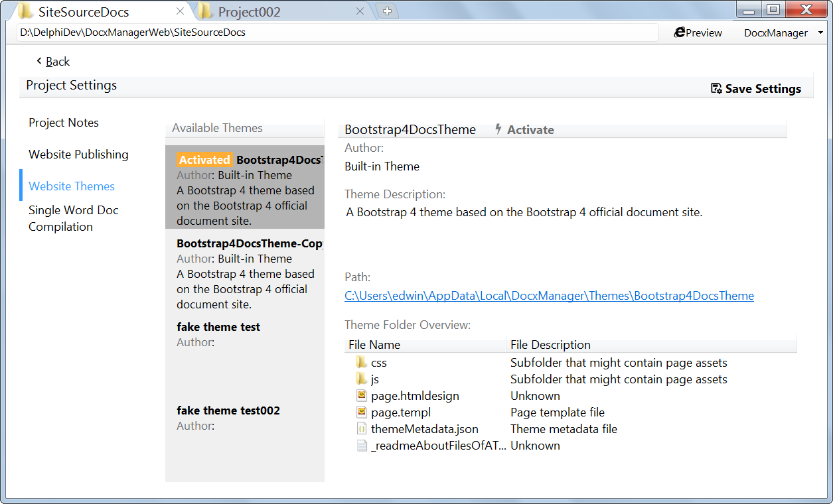Select page.htmldesign file name
The image size is (833, 504).
pos(415,396)
